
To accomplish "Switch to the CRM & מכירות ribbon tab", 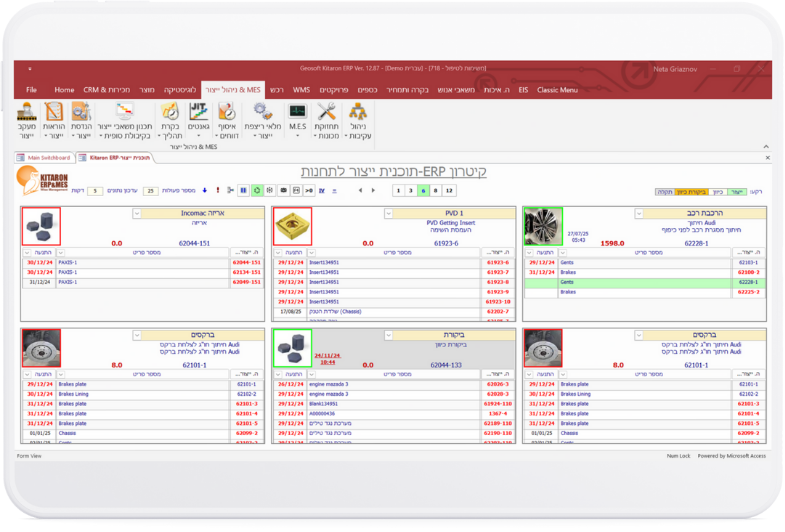I will point(107,90).
